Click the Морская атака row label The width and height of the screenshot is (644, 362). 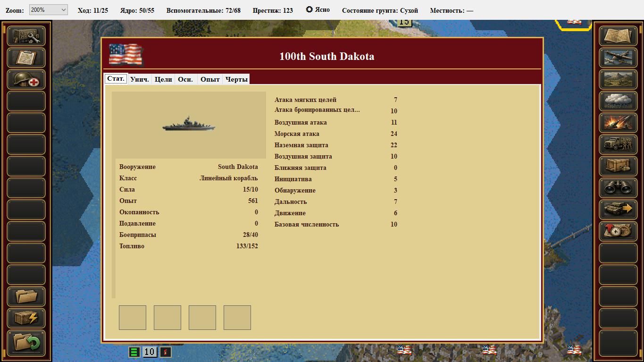[297, 134]
